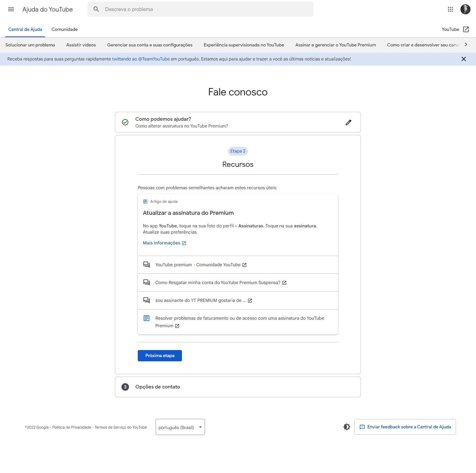This screenshot has width=476, height=473.
Task: Open sou assinante do YT PREMIUM thread
Action: 201,300
